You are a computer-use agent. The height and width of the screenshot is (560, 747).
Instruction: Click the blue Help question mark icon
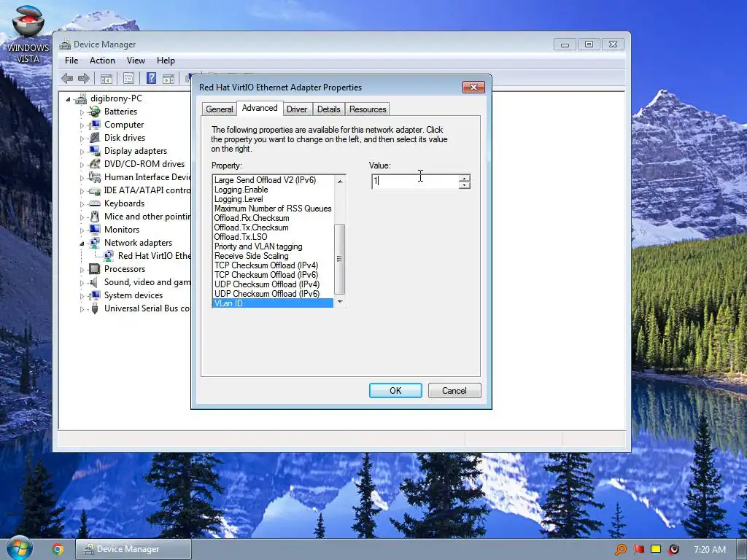(151, 78)
